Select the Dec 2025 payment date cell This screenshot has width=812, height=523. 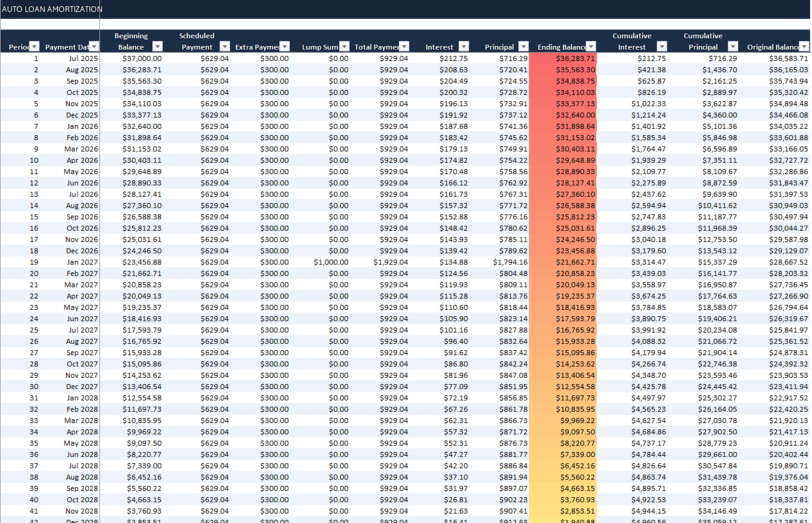pos(70,115)
